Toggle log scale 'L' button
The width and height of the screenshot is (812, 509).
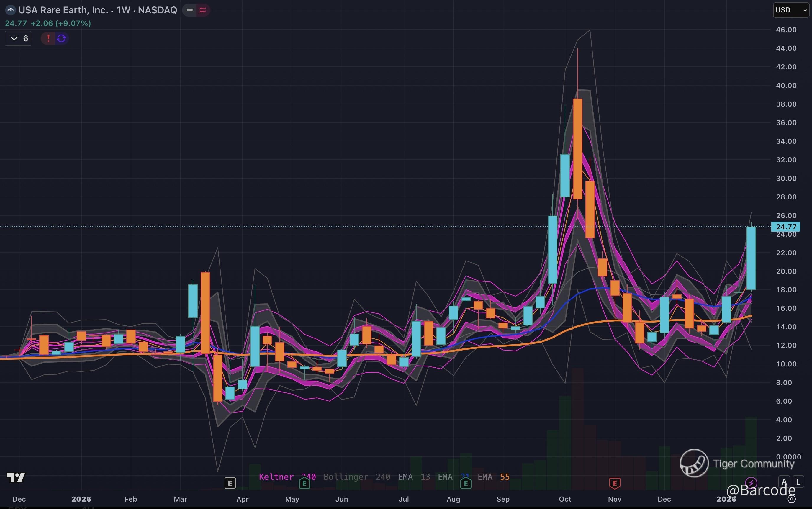click(798, 482)
